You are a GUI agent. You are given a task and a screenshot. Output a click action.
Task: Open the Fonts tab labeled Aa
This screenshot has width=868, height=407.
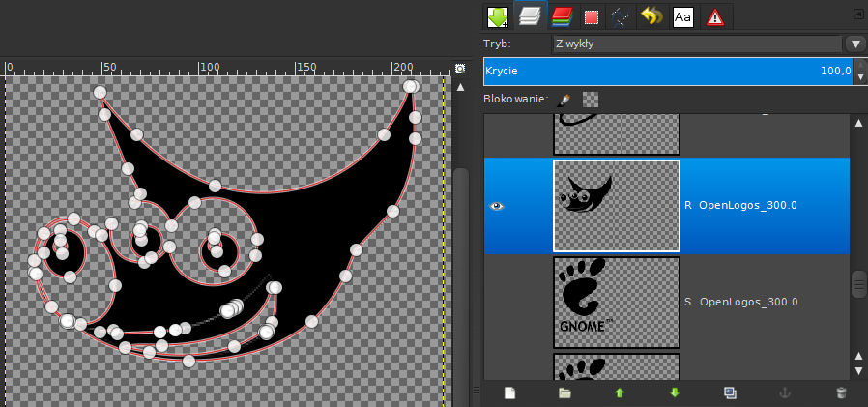(x=683, y=17)
